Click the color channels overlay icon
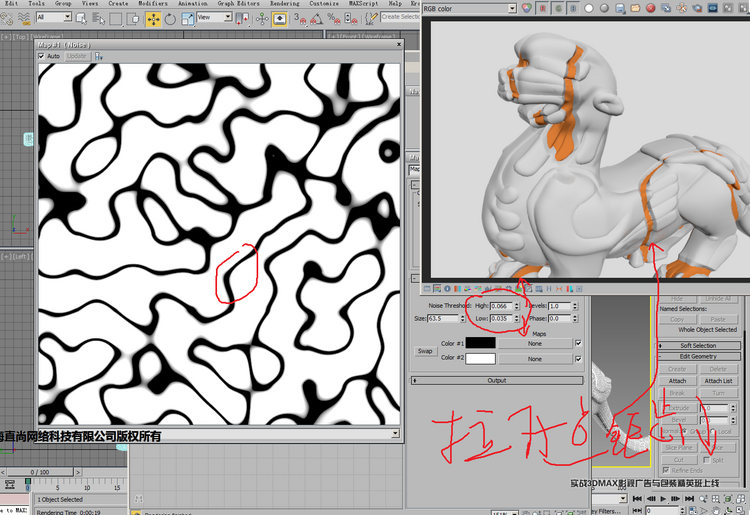Screen dimensions: 750x515 (527, 8)
